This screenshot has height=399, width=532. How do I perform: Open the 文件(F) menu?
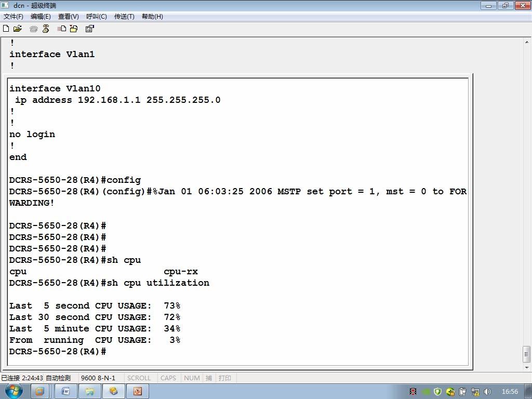click(13, 17)
